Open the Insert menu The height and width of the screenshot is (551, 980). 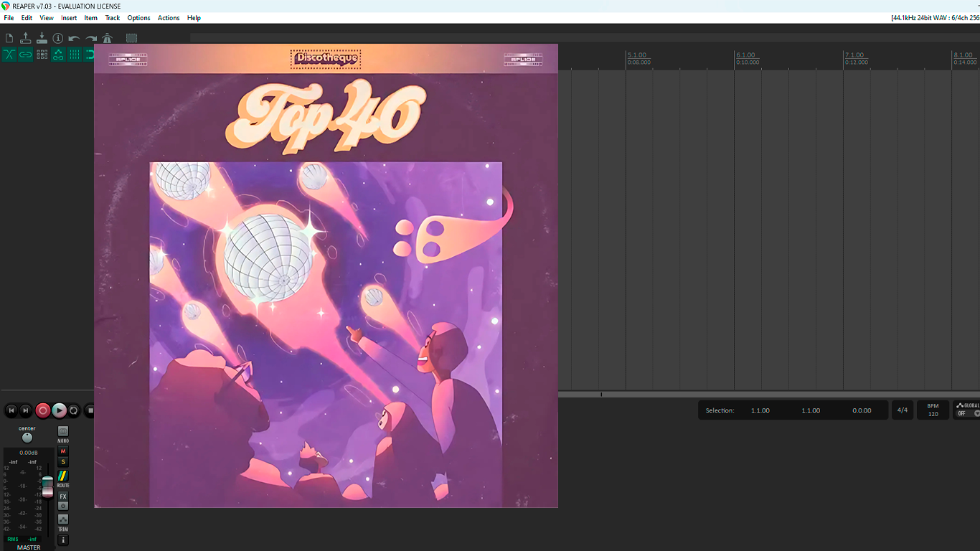(x=69, y=18)
